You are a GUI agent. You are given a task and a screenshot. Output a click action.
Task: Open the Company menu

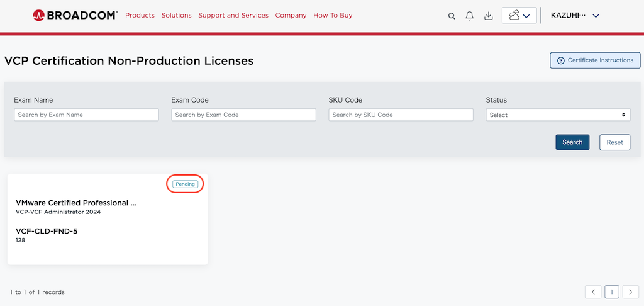tap(291, 15)
